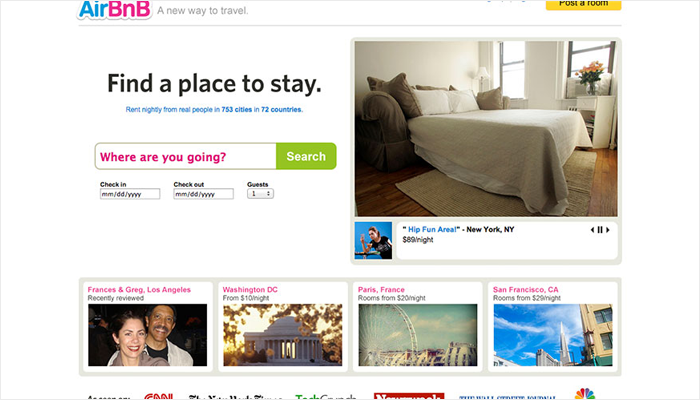Focus the Where are you going search box
The height and width of the screenshot is (400, 700).
click(186, 156)
